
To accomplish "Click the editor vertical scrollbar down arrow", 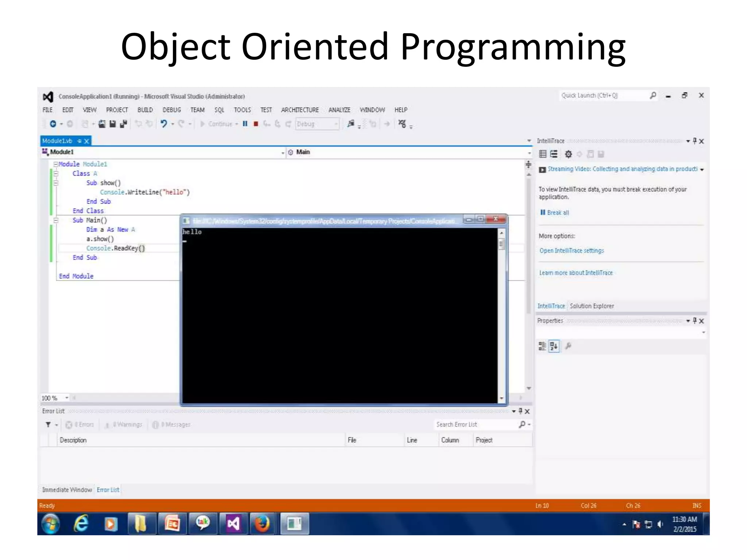I will coord(529,388).
